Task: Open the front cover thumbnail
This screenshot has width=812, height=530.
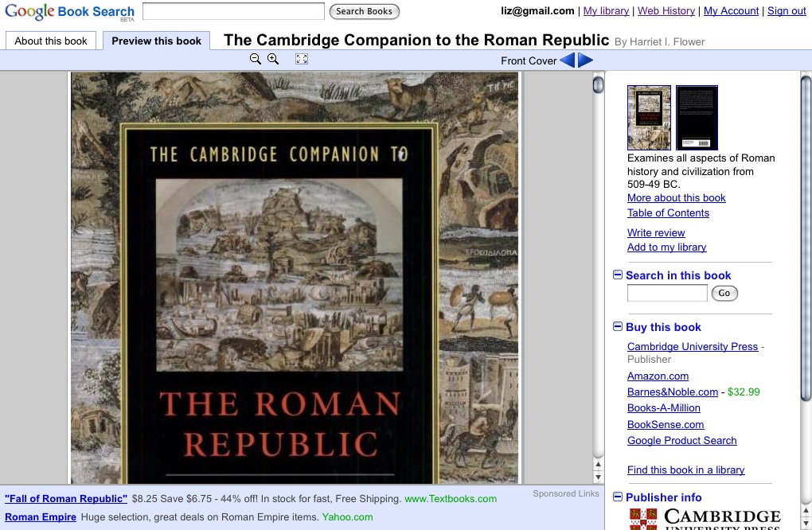Action: pyautogui.click(x=649, y=118)
